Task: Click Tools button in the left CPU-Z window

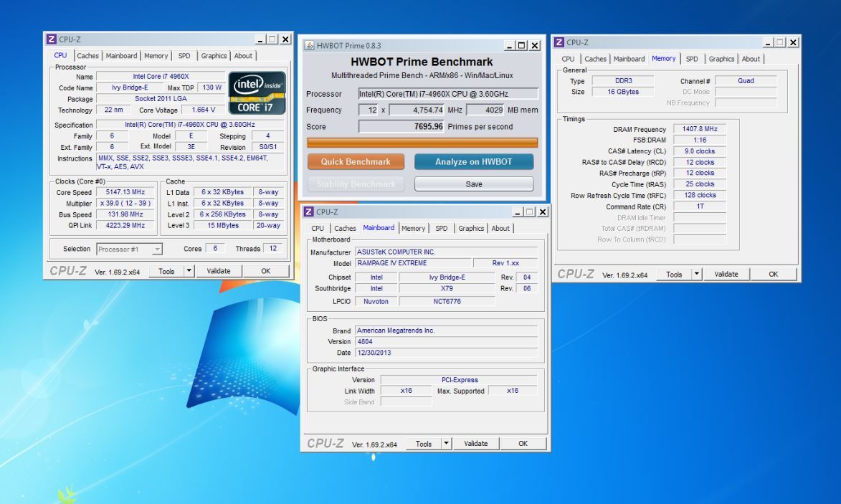Action: (x=166, y=271)
